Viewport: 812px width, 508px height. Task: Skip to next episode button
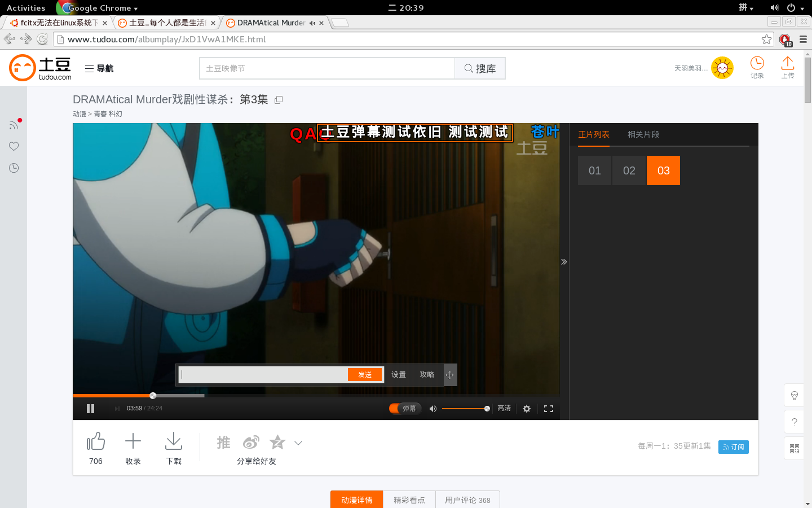click(x=117, y=409)
